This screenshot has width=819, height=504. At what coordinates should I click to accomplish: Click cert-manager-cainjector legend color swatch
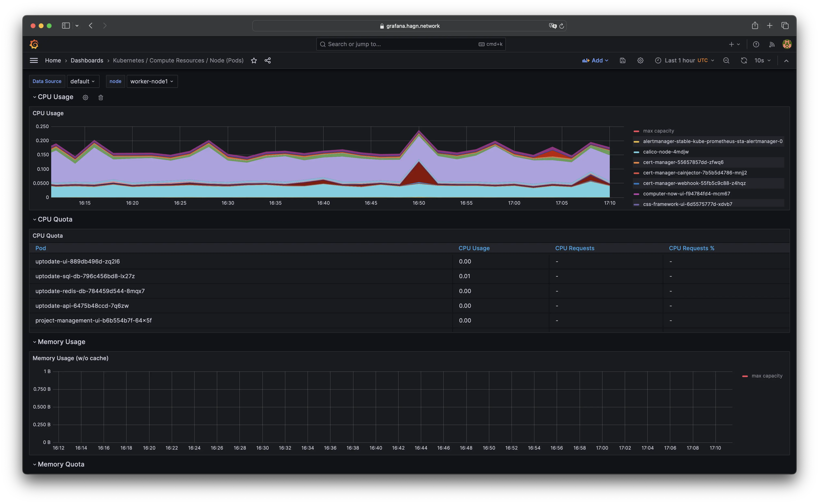pos(636,173)
